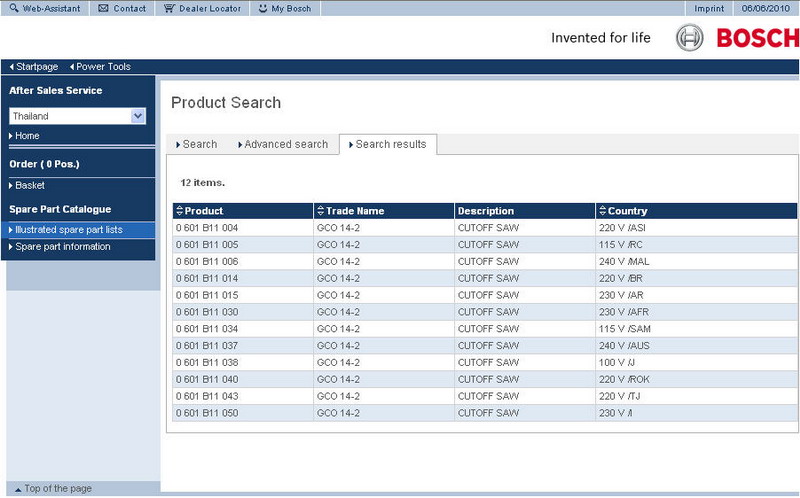800x498 pixels.
Task: Click the My Bosch smiley icon
Action: (262, 8)
